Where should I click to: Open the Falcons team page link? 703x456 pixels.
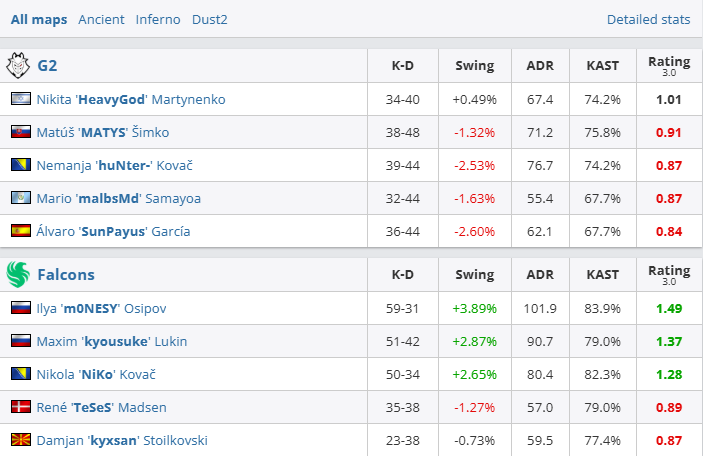tap(66, 274)
